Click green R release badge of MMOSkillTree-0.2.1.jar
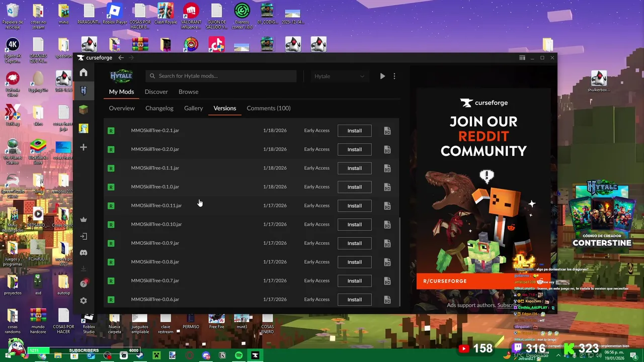The width and height of the screenshot is (644, 362). point(111,131)
